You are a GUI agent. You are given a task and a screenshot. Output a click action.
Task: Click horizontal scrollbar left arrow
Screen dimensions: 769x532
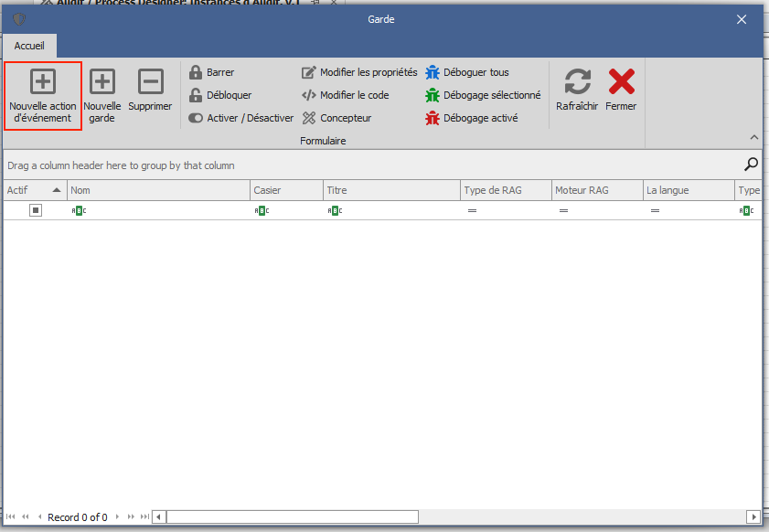[x=158, y=516]
